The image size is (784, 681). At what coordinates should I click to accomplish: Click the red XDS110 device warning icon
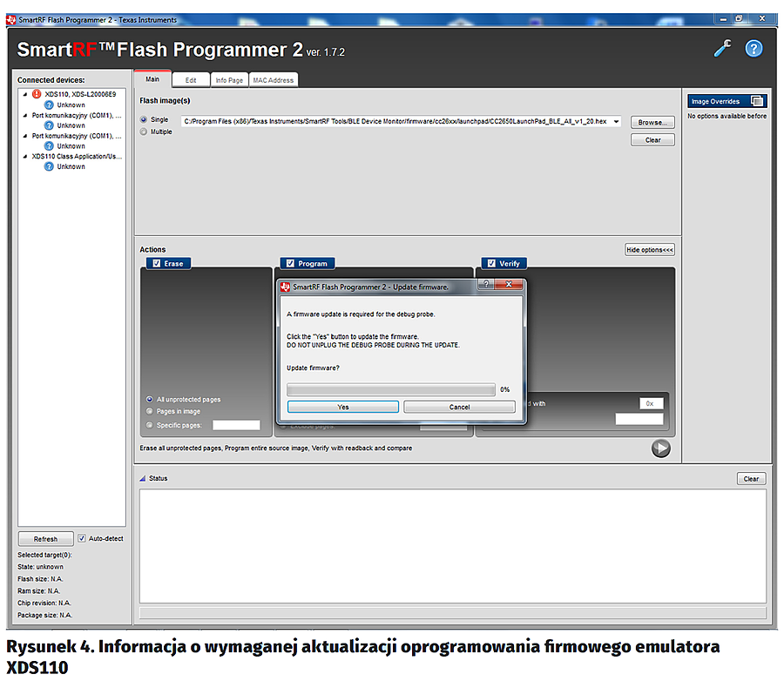pyautogui.click(x=37, y=94)
